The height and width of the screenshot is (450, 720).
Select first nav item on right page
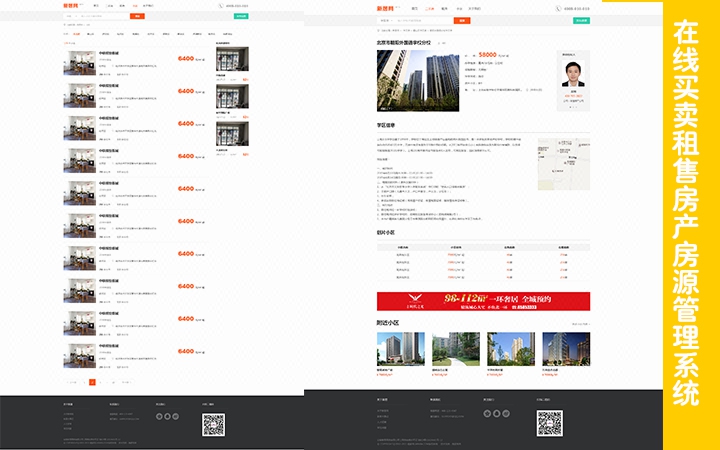(415, 9)
